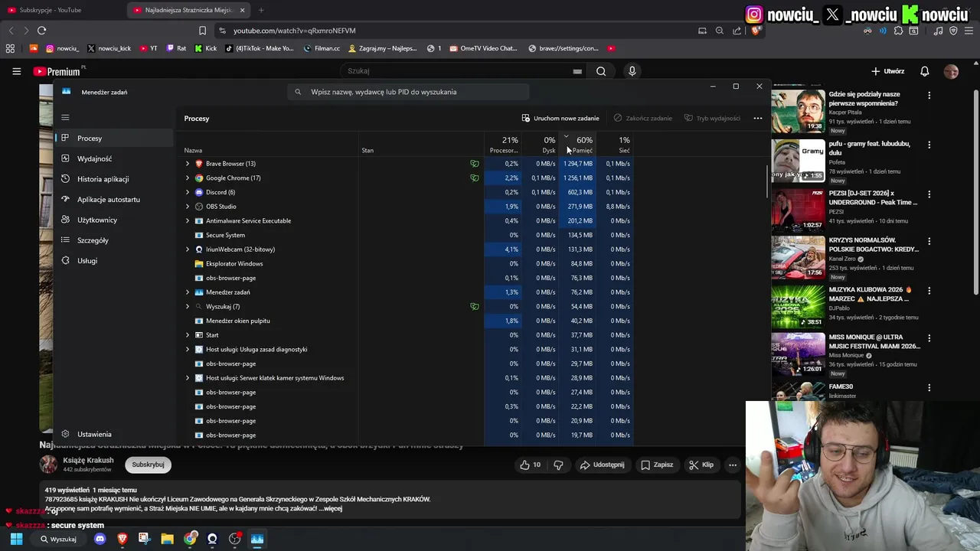Open Kick bookmark in bookmarks bar
Image resolution: width=980 pixels, height=551 pixels.
point(206,48)
